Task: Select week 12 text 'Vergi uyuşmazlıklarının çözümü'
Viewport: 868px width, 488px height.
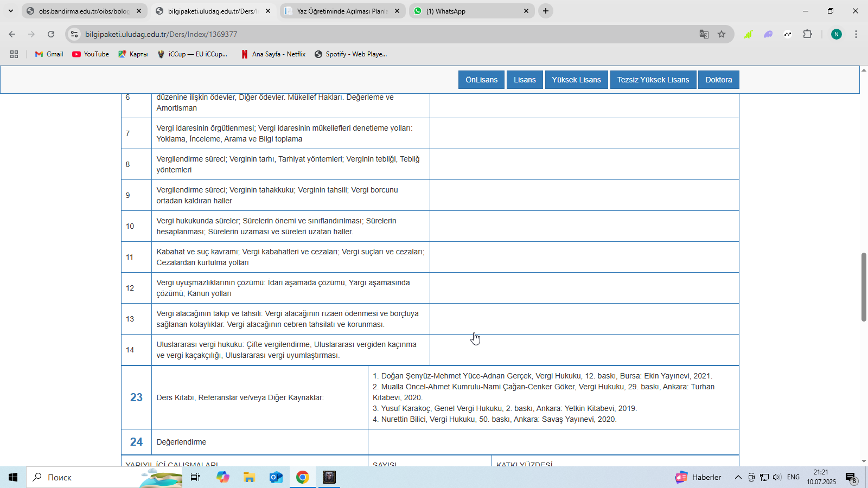Action: click(210, 282)
